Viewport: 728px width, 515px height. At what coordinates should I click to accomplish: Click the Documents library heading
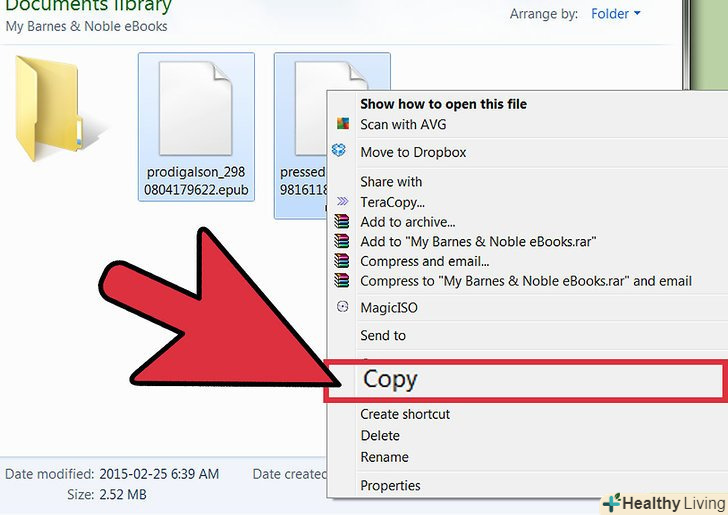click(88, 7)
